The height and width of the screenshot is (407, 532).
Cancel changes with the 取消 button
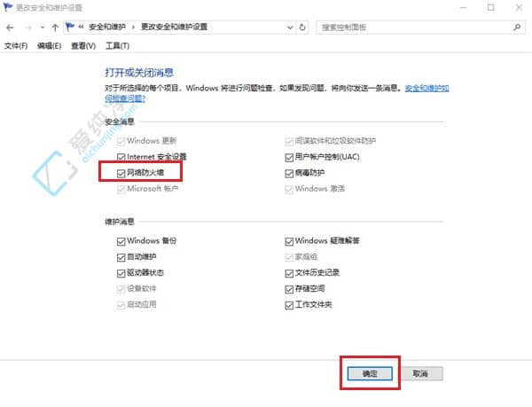click(x=420, y=374)
